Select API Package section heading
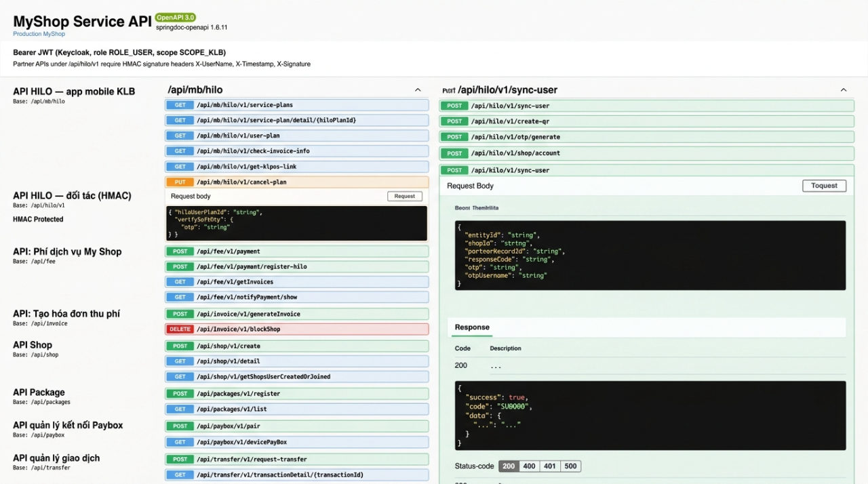 pos(39,392)
